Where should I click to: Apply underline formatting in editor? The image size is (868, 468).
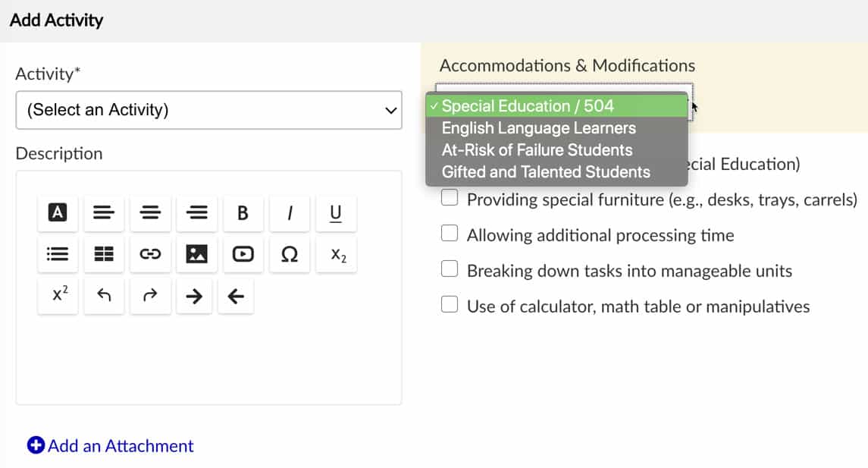point(336,213)
